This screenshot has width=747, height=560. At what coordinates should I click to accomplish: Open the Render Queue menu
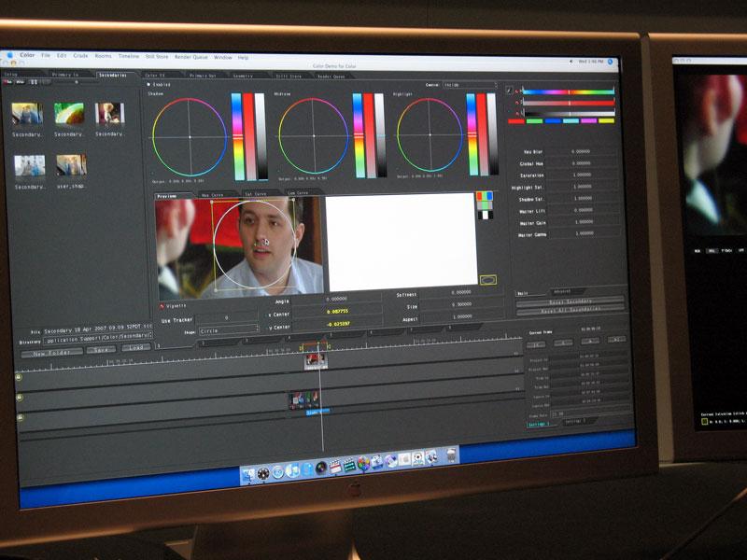click(x=191, y=57)
